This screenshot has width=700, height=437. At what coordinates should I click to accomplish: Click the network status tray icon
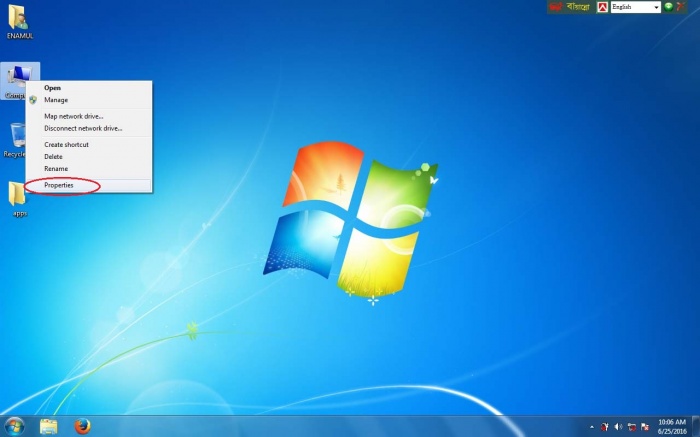[x=632, y=427]
